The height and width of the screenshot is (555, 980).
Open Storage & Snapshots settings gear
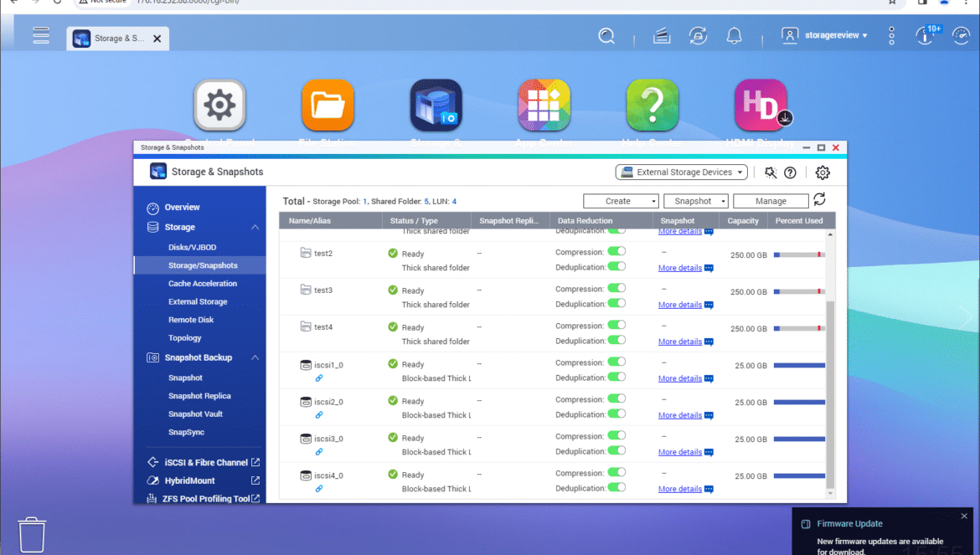click(x=823, y=173)
